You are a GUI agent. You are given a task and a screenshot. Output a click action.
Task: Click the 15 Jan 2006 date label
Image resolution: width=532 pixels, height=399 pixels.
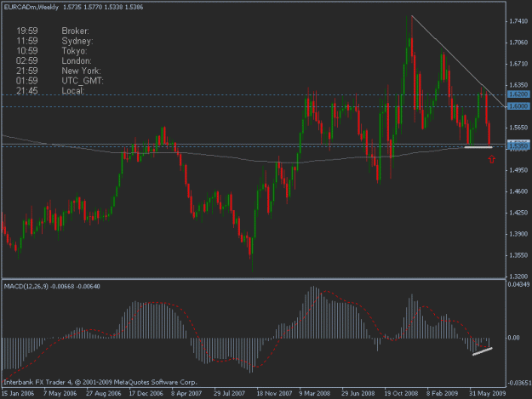[18, 394]
